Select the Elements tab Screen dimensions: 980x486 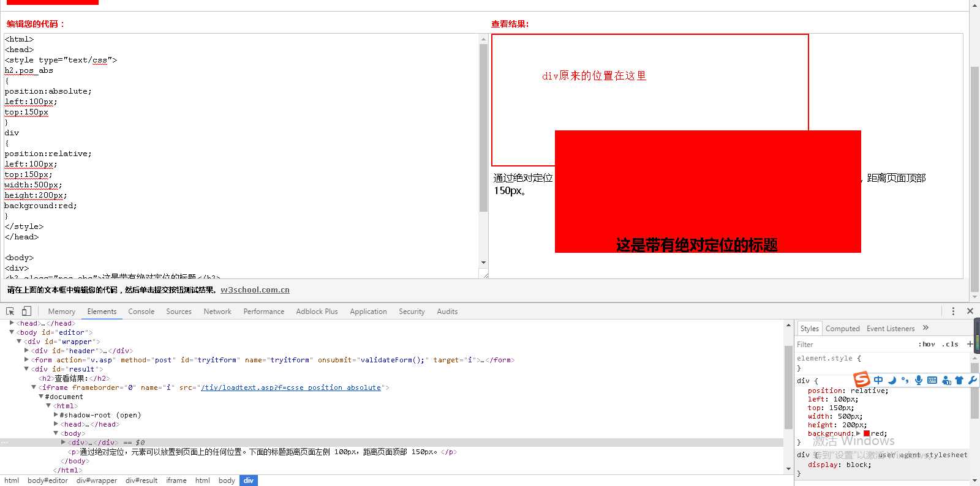(102, 312)
